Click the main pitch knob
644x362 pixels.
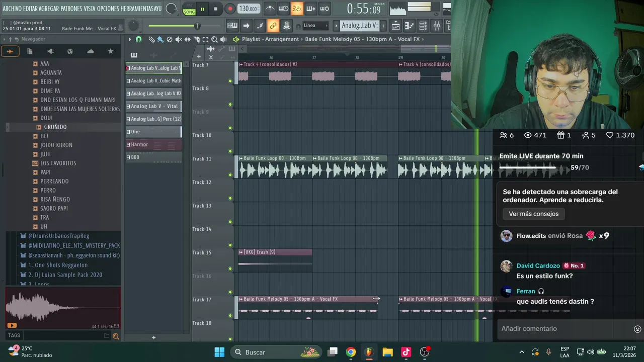coord(133,26)
